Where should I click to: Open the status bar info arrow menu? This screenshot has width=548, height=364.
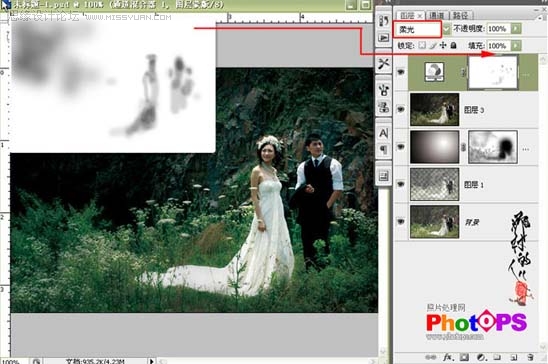pos(151,361)
